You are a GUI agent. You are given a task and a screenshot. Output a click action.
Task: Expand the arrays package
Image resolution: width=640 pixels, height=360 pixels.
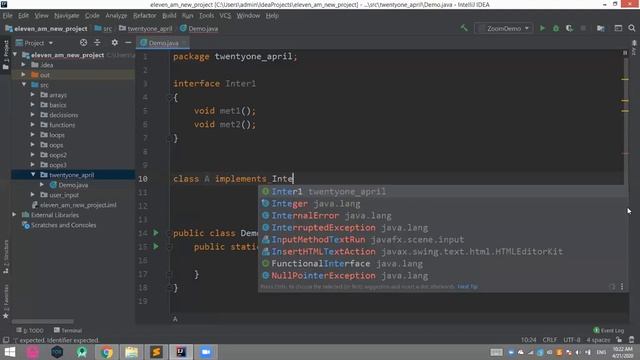(x=33, y=94)
